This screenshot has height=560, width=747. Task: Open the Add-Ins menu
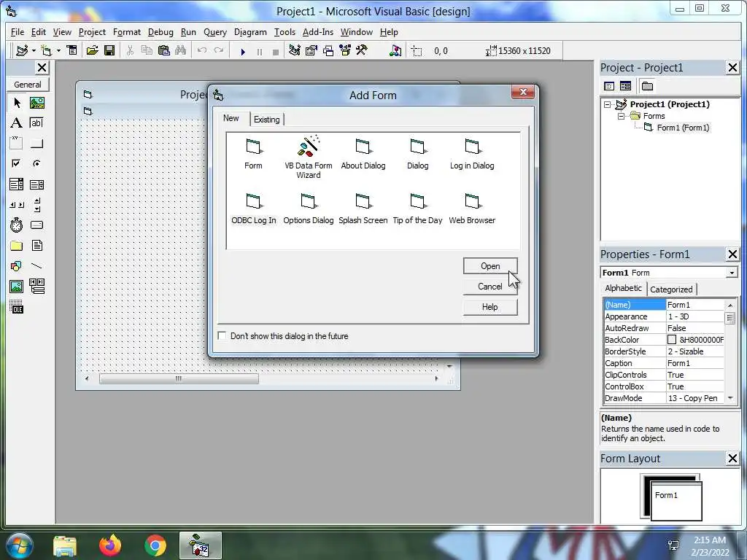pyautogui.click(x=318, y=32)
